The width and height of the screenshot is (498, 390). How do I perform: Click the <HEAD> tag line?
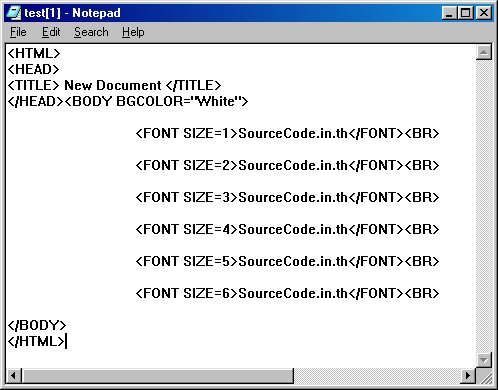point(33,69)
